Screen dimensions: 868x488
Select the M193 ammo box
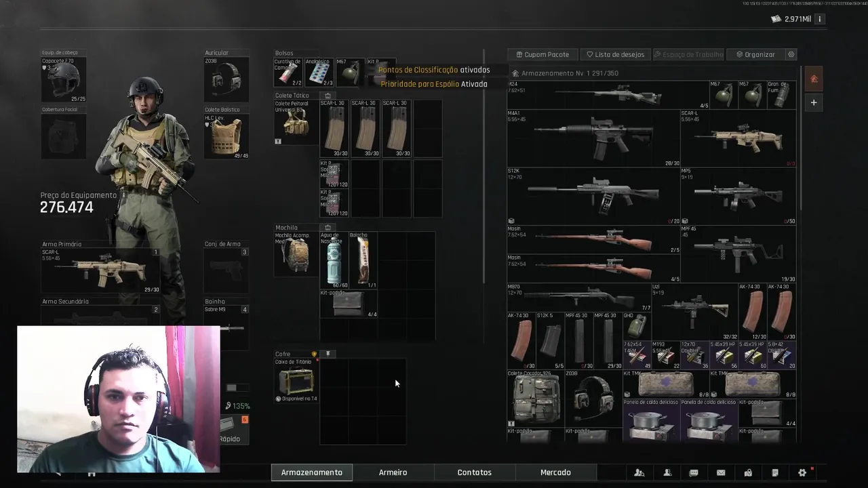666,354
